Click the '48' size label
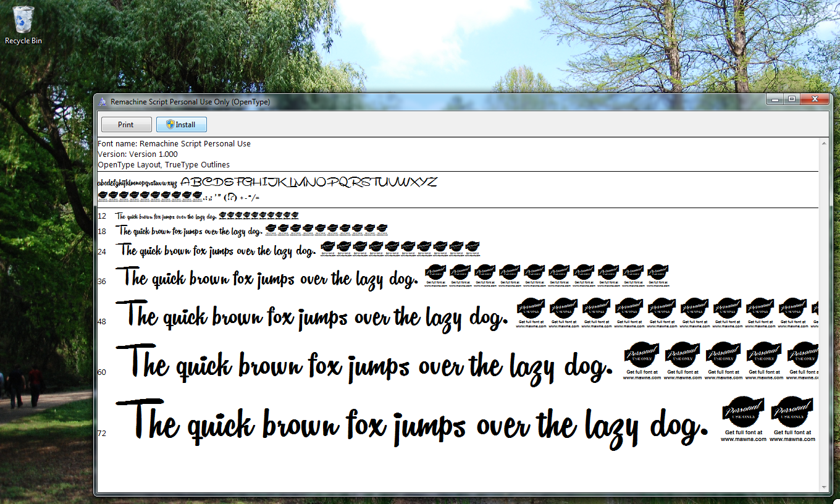 [102, 322]
